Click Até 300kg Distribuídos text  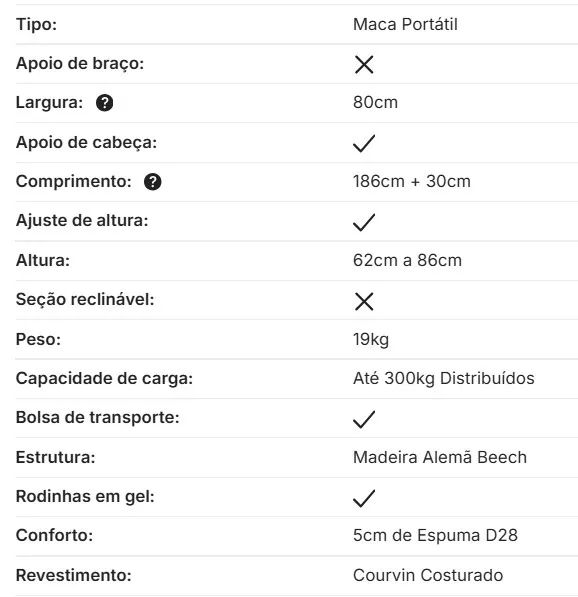(444, 378)
